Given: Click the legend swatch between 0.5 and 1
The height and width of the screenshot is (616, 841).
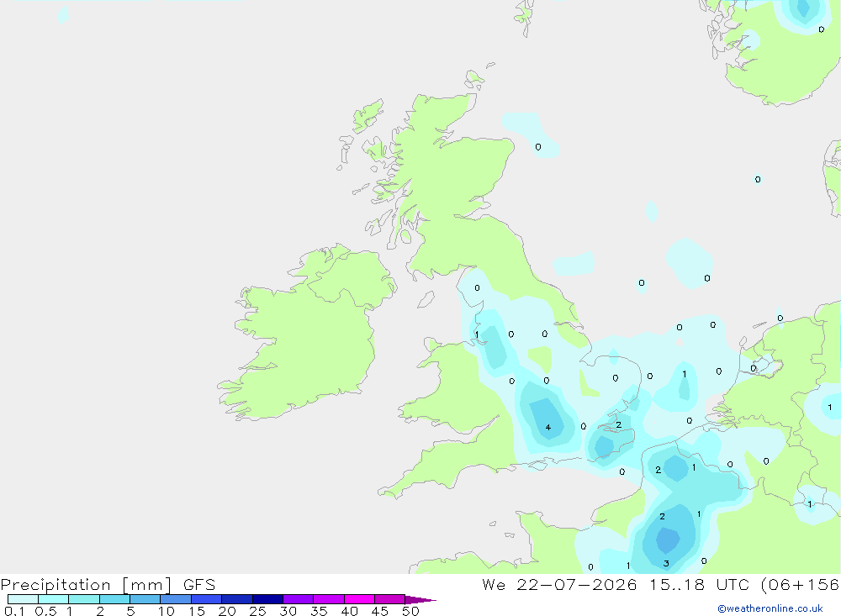Looking at the screenshot, I should click(x=53, y=599).
